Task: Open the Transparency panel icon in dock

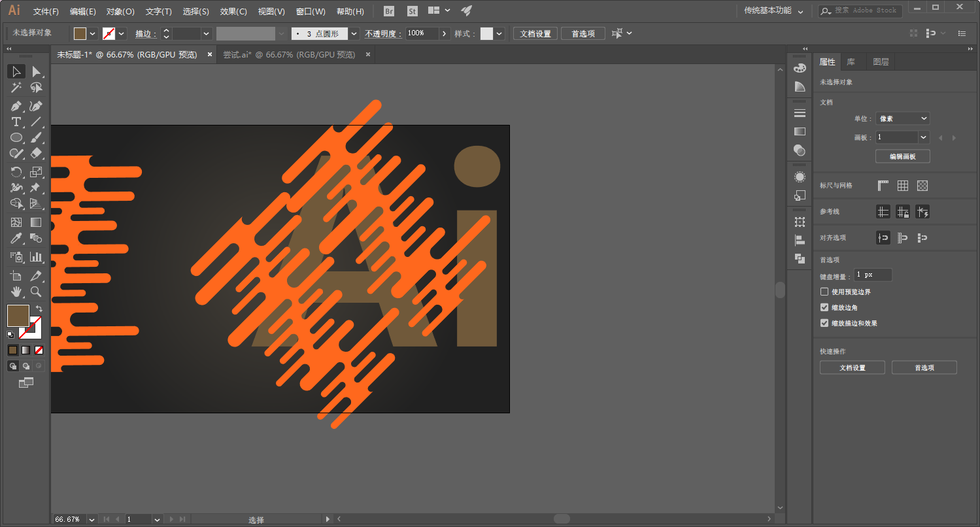Action: [x=800, y=150]
